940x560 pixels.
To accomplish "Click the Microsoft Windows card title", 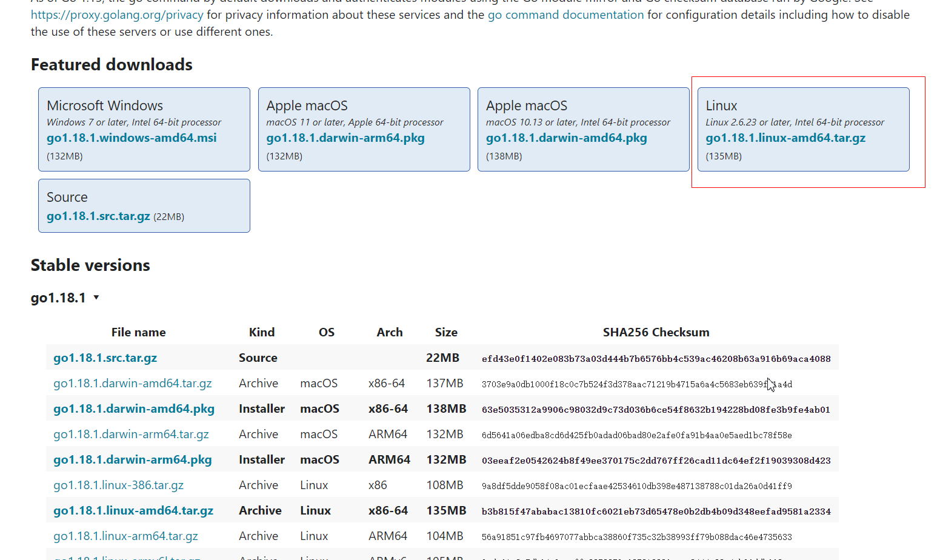I will click(x=105, y=105).
